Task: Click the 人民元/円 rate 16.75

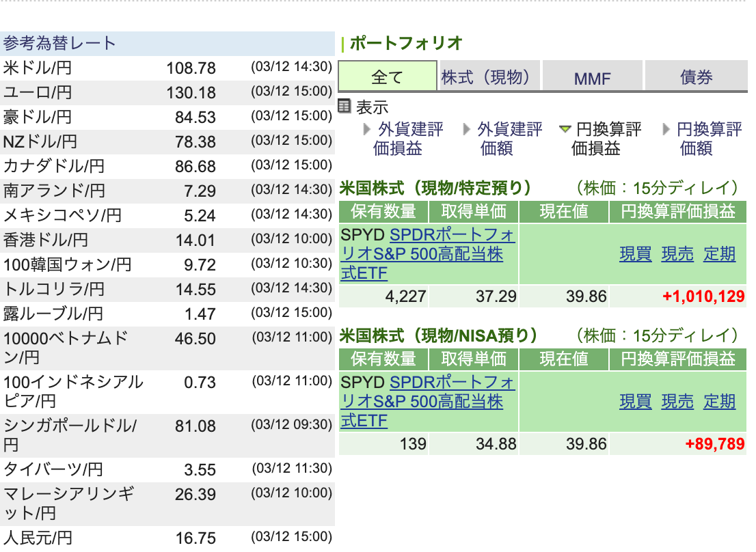Action: (195, 538)
